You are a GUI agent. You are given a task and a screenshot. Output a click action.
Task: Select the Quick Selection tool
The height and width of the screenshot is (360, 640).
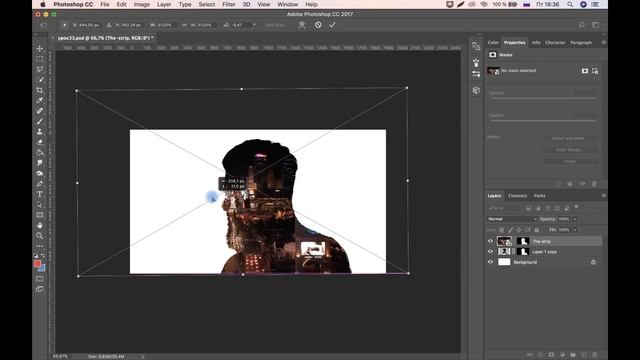[40, 80]
